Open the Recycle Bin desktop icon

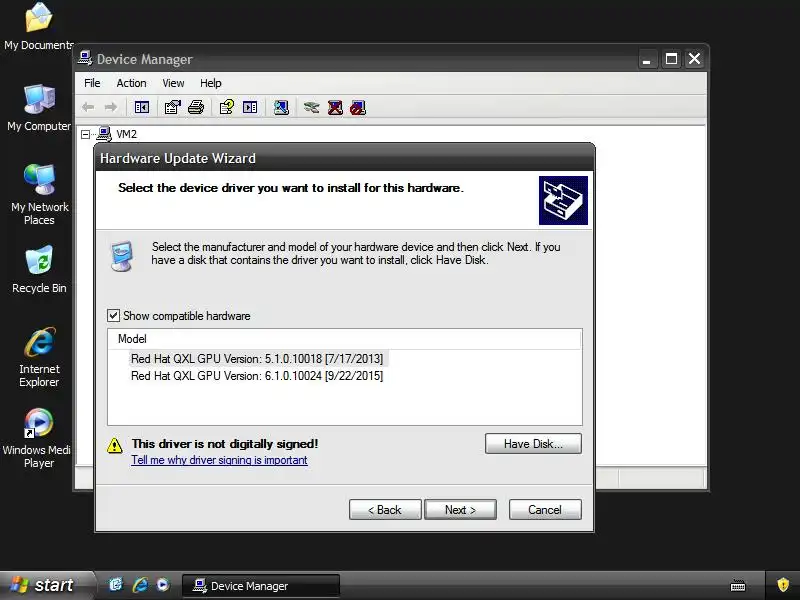[39, 269]
